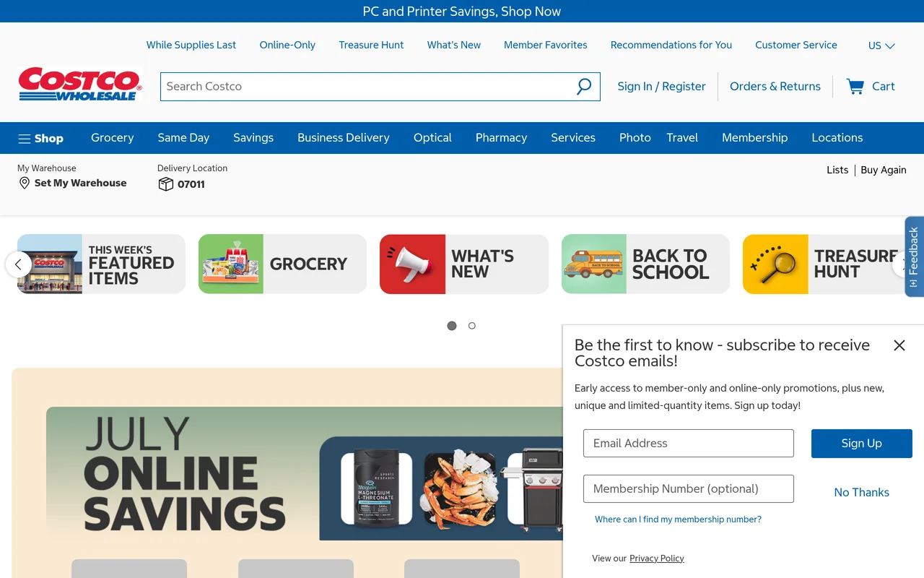Open the Shop hamburger menu
924x578 pixels.
[x=41, y=138]
